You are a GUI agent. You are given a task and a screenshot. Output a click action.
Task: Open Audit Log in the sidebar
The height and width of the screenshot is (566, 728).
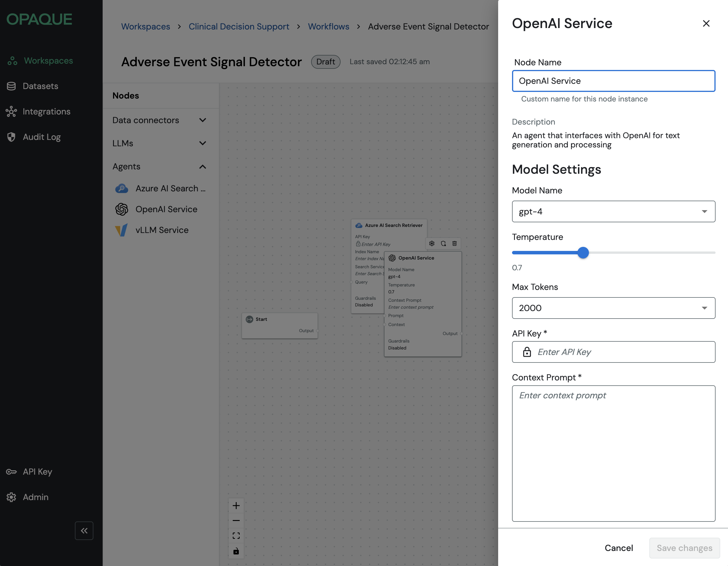41,137
